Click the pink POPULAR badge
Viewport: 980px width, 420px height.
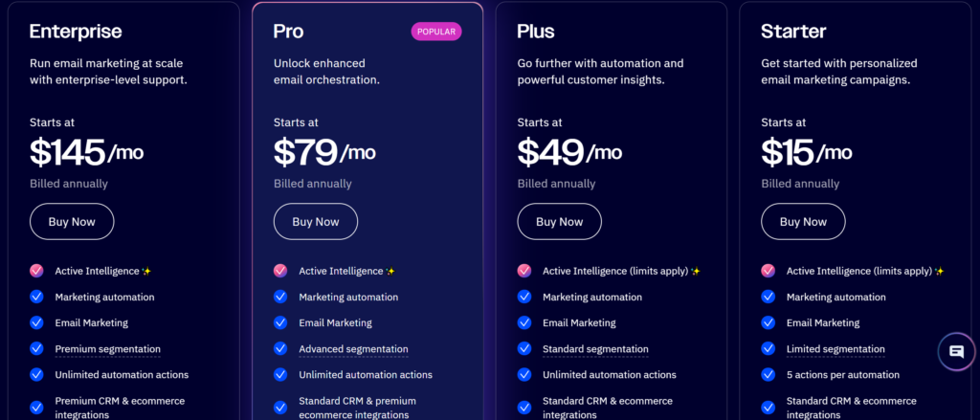pos(436,32)
